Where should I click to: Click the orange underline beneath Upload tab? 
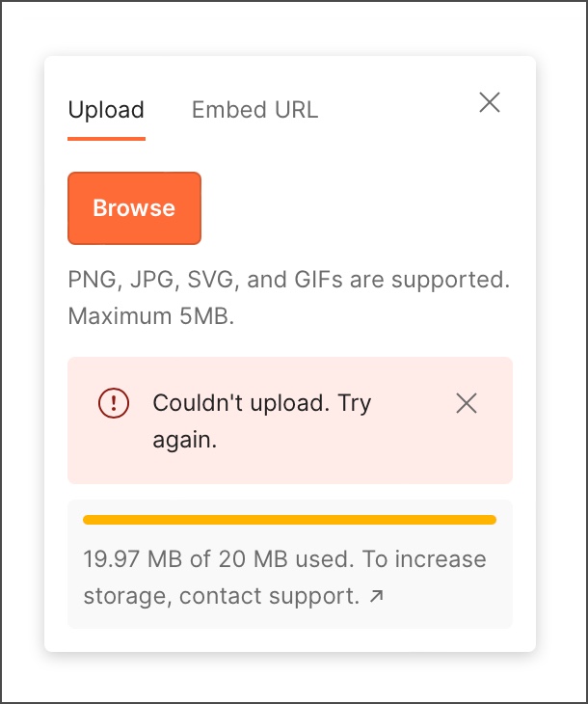click(x=106, y=139)
